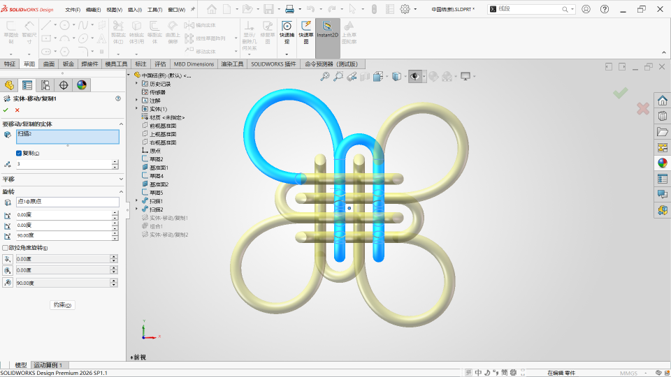Open the Options gear icon
The width and height of the screenshot is (671, 377).
[405, 9]
